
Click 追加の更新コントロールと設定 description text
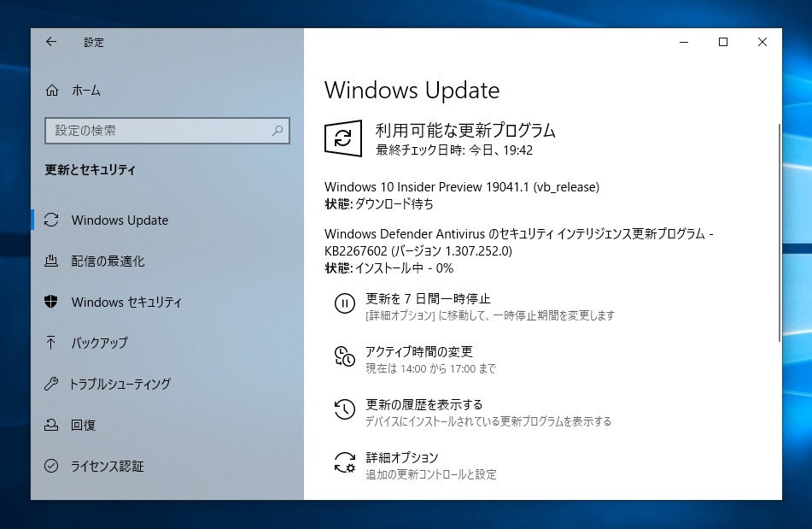pyautogui.click(x=431, y=474)
